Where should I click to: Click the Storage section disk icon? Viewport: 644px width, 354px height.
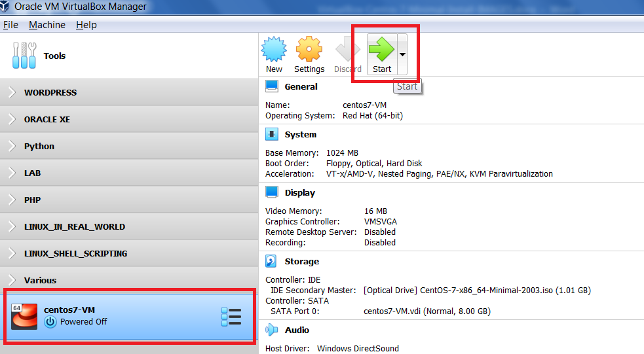[x=272, y=261]
